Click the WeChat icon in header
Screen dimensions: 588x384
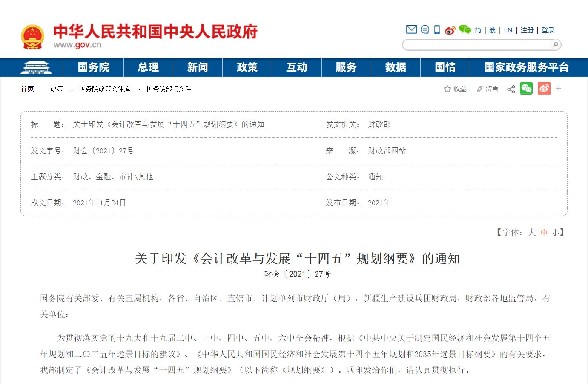(x=465, y=29)
